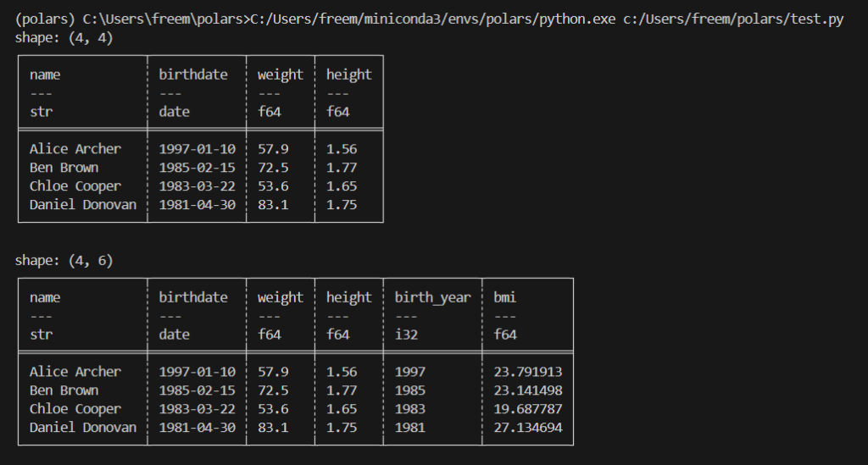This screenshot has height=465, width=868.
Task: Click birthdate 1981-04-30 in second table
Action: point(197,428)
